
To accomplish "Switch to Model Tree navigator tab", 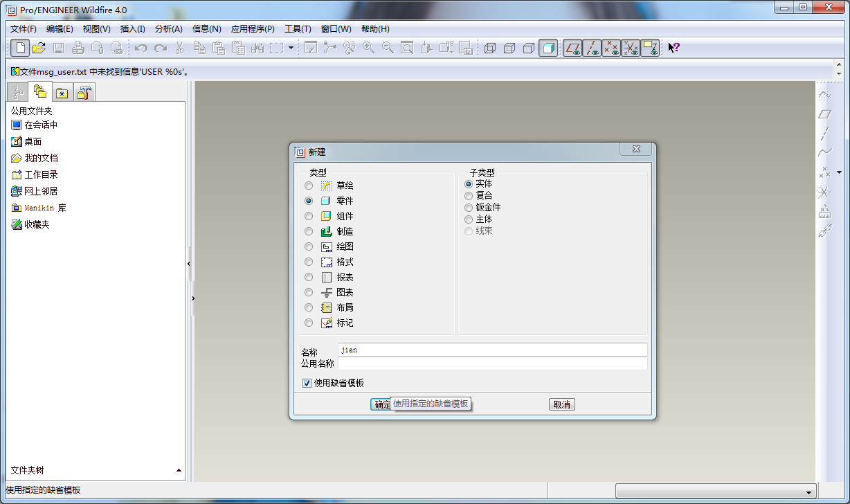I will [x=17, y=93].
